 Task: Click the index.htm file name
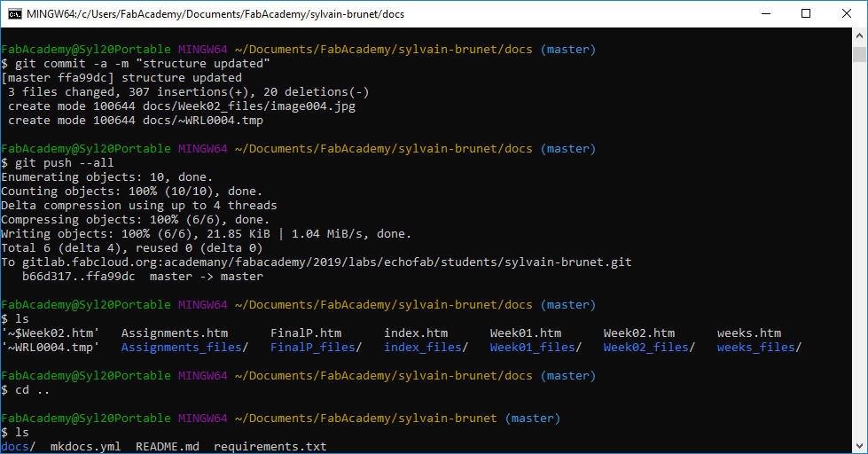[415, 333]
